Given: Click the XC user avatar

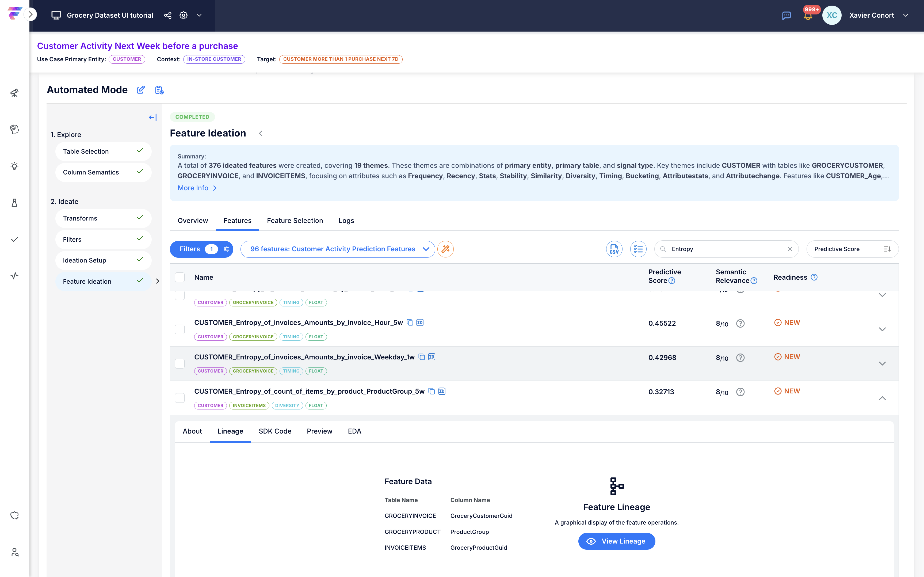Looking at the screenshot, I should pos(832,15).
